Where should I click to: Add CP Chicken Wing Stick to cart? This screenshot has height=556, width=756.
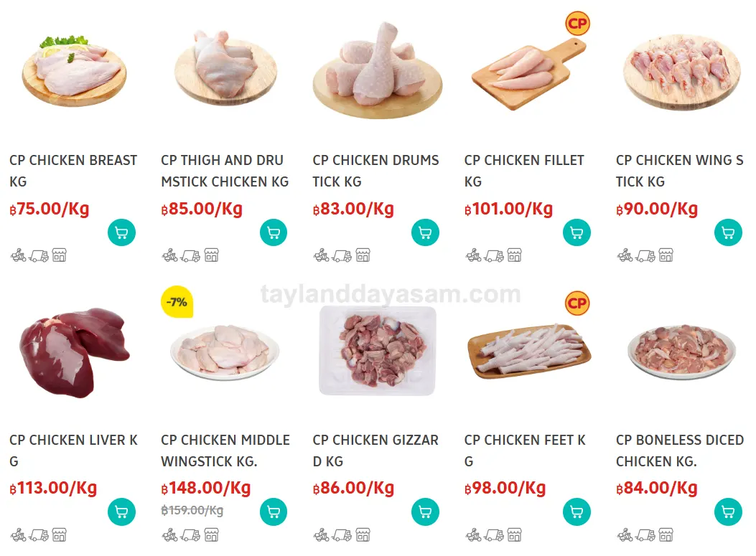click(x=728, y=232)
